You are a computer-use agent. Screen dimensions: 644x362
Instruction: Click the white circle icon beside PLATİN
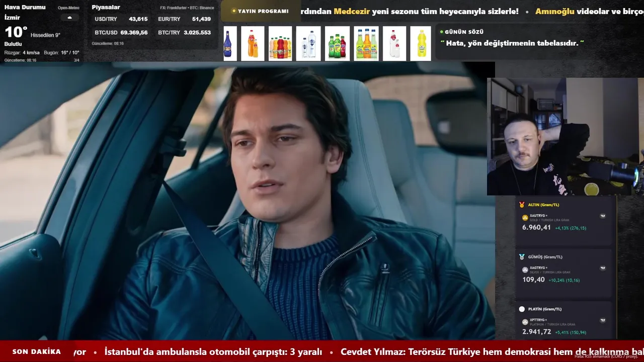[522, 309]
